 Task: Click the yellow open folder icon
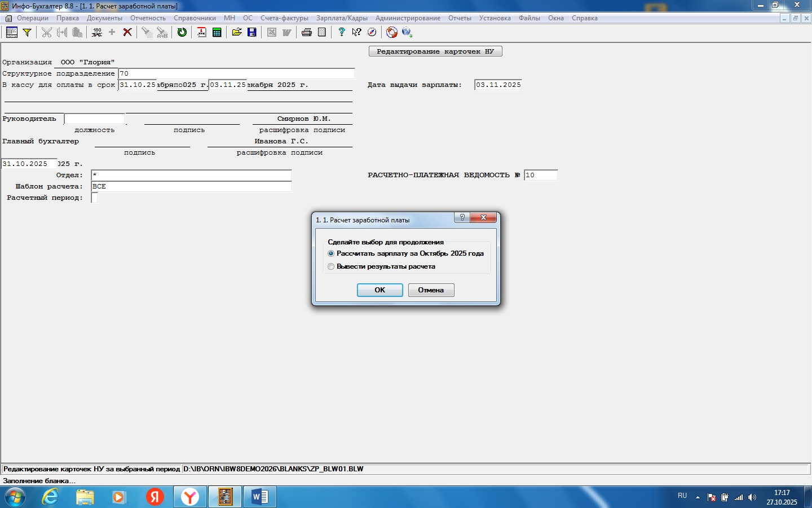237,32
